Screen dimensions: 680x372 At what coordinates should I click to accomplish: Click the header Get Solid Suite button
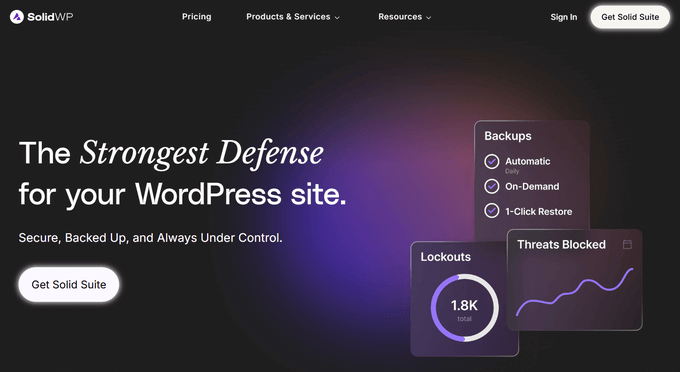[630, 17]
